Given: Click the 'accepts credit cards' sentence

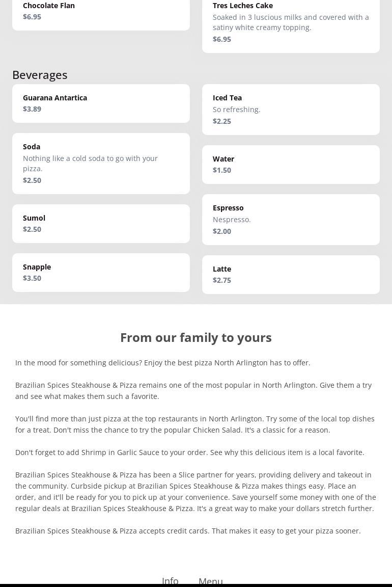Looking at the screenshot, I should 188,531.
